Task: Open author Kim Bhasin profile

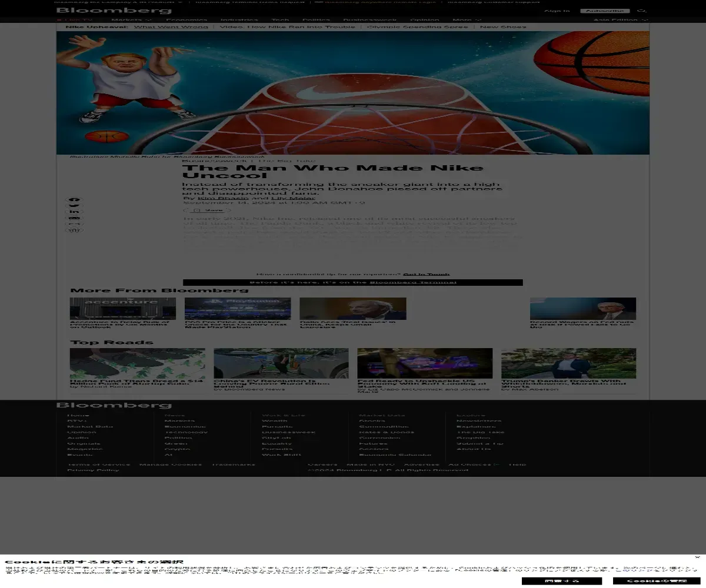Action: (222, 198)
